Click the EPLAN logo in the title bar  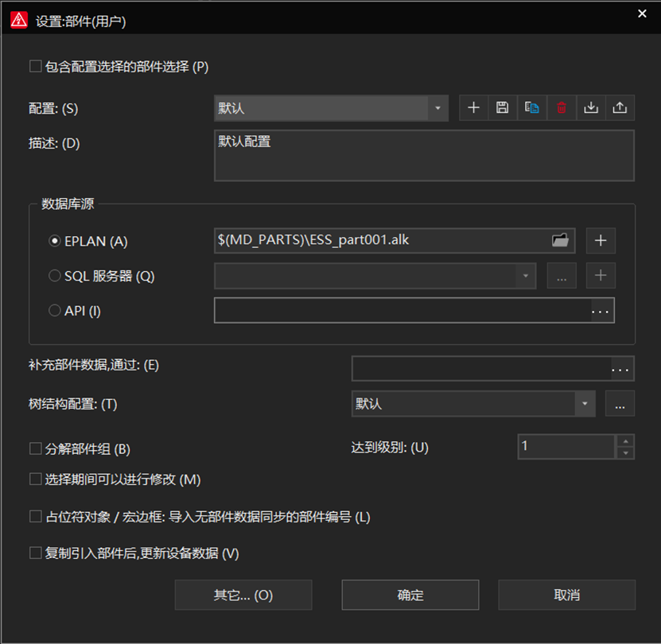[x=19, y=20]
